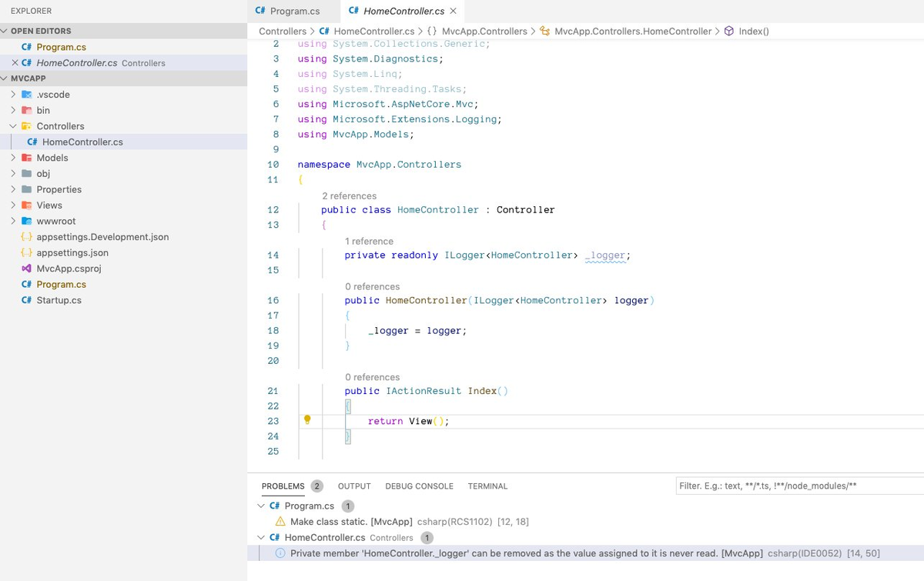The image size is (924, 581).
Task: Collapse the MVCAPP project section
Action: [x=5, y=78]
